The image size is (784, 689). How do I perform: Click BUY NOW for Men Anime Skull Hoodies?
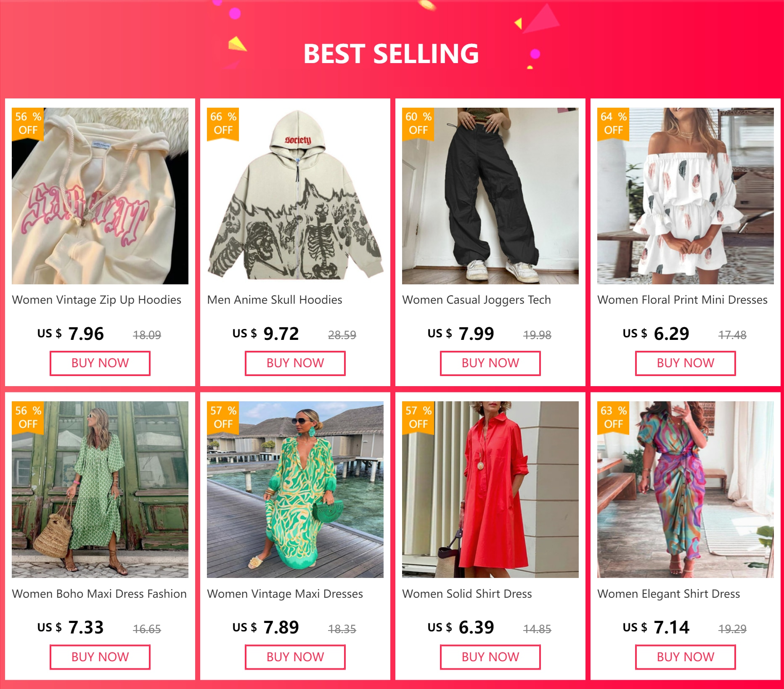pyautogui.click(x=295, y=363)
